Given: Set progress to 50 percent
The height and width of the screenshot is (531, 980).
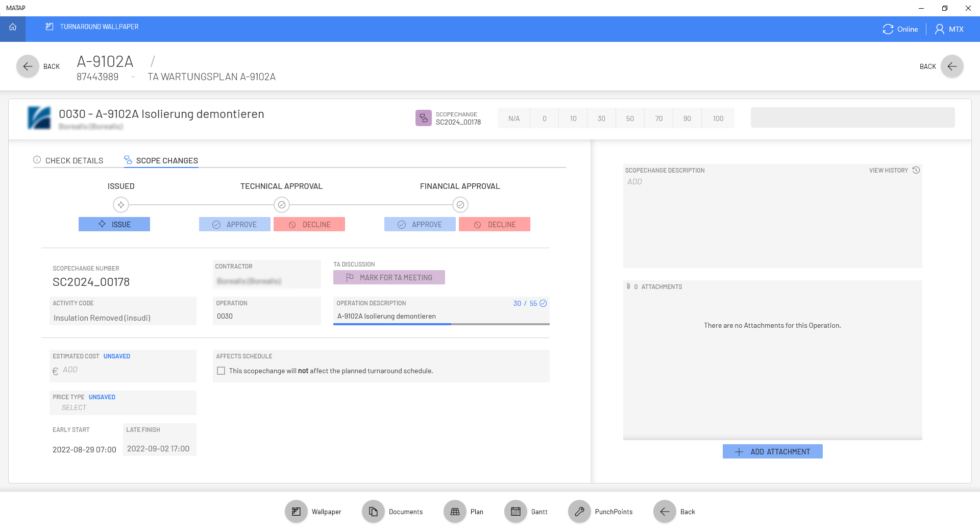Looking at the screenshot, I should click(x=630, y=118).
